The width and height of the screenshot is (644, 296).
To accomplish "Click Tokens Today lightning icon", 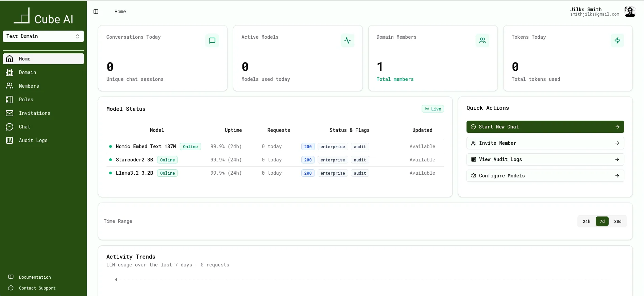I will click(617, 40).
